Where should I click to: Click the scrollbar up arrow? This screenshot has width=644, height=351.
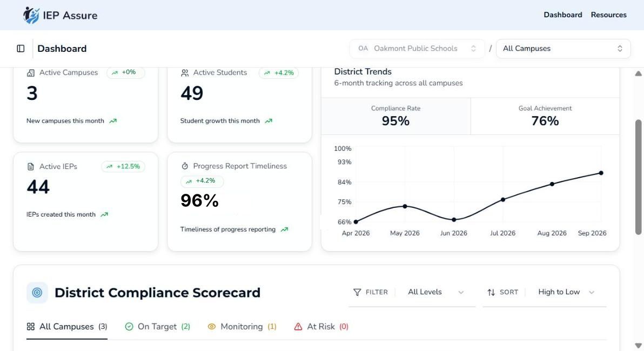[638, 74]
